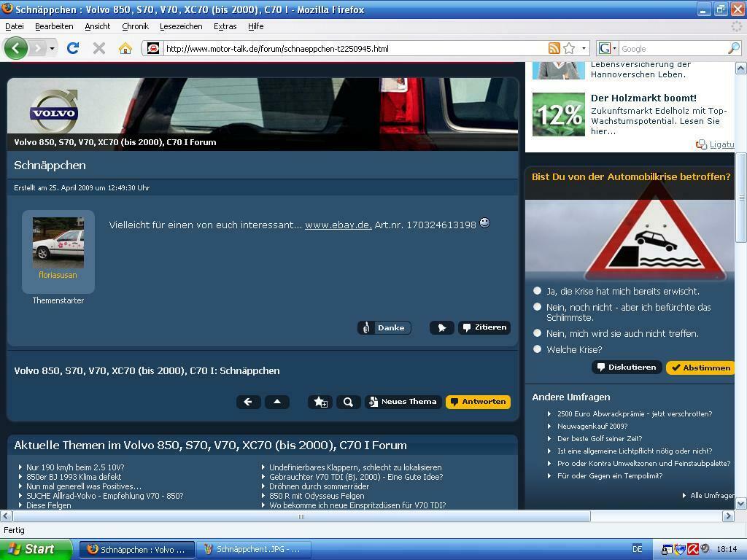Click the DE language indicator in tray
The height and width of the screenshot is (560, 747).
click(x=637, y=549)
